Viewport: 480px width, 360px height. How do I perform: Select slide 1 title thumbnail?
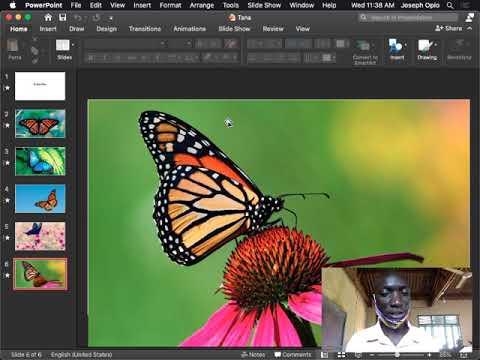coord(40,86)
